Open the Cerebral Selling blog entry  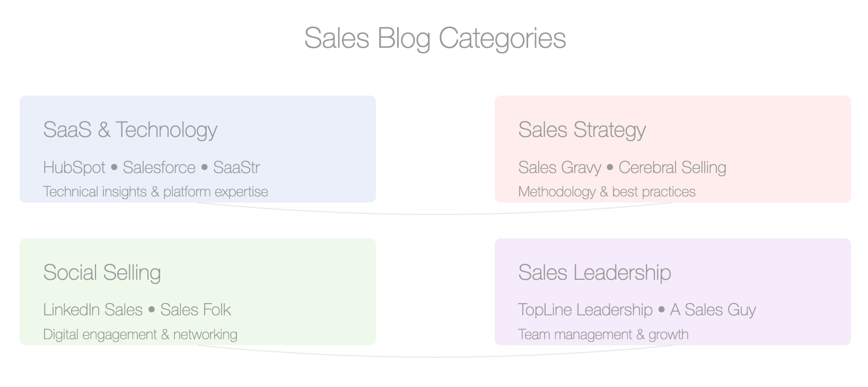tap(672, 168)
